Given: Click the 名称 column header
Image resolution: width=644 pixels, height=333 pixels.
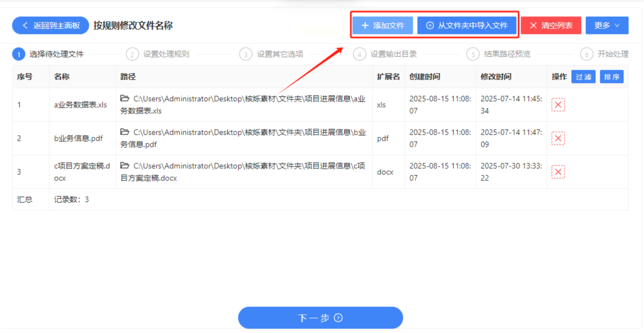Looking at the screenshot, I should tap(62, 77).
